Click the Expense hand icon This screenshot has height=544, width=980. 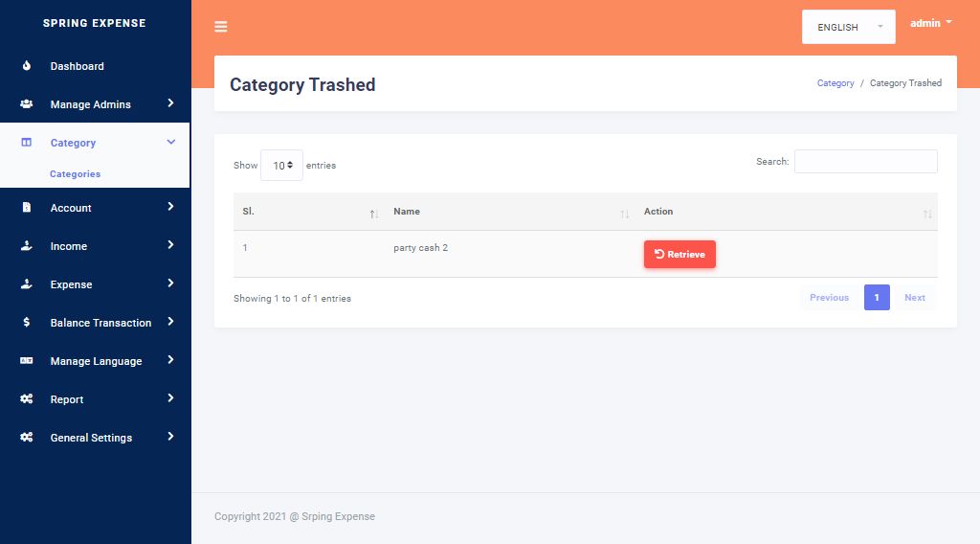[26, 283]
